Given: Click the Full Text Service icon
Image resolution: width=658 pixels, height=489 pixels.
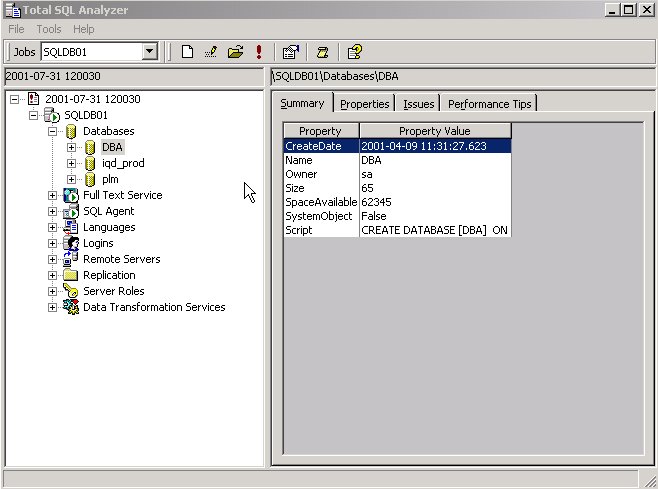Looking at the screenshot, I should (x=70, y=195).
